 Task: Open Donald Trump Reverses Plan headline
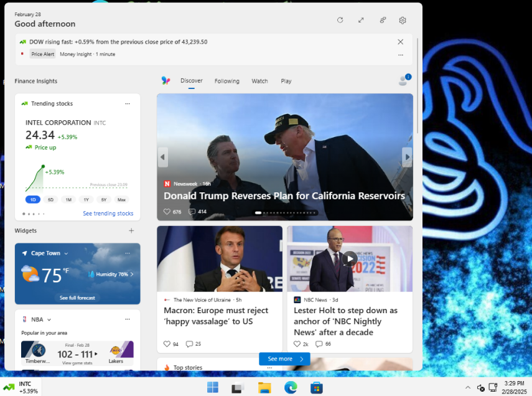click(284, 196)
